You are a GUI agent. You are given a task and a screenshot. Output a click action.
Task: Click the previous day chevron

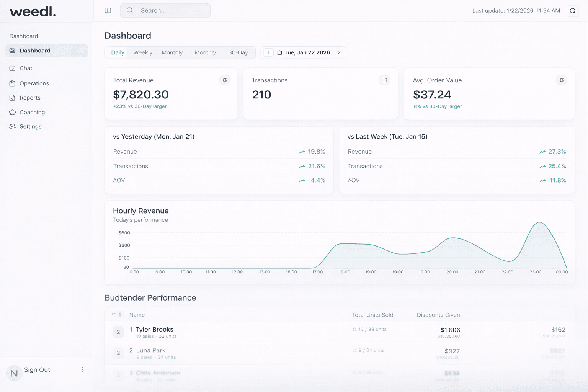268,52
